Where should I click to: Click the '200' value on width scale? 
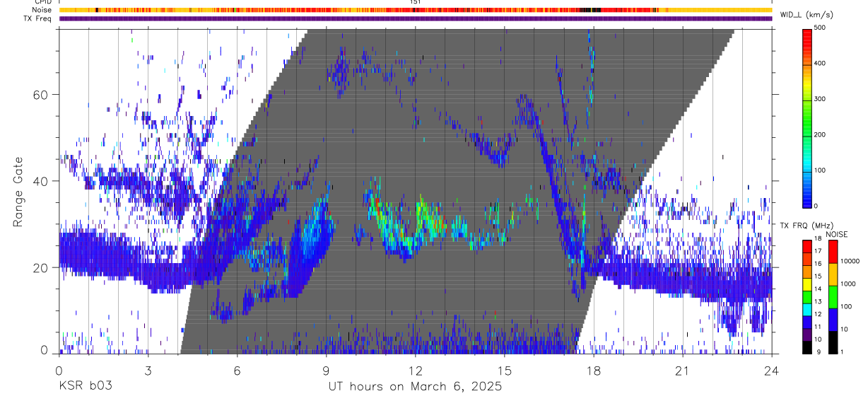[x=820, y=134]
